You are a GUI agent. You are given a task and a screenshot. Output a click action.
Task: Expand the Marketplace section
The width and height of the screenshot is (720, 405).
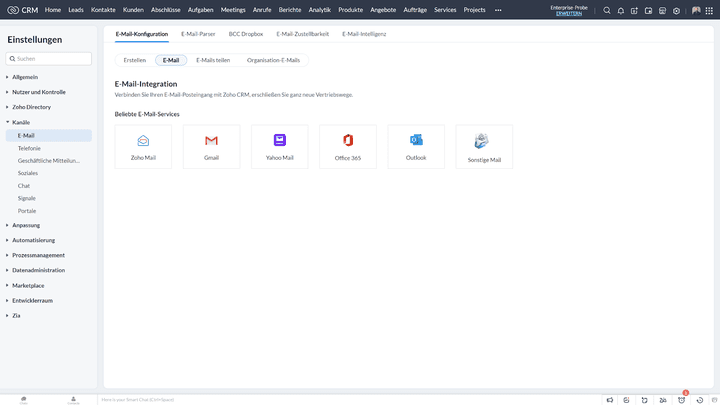coord(28,285)
